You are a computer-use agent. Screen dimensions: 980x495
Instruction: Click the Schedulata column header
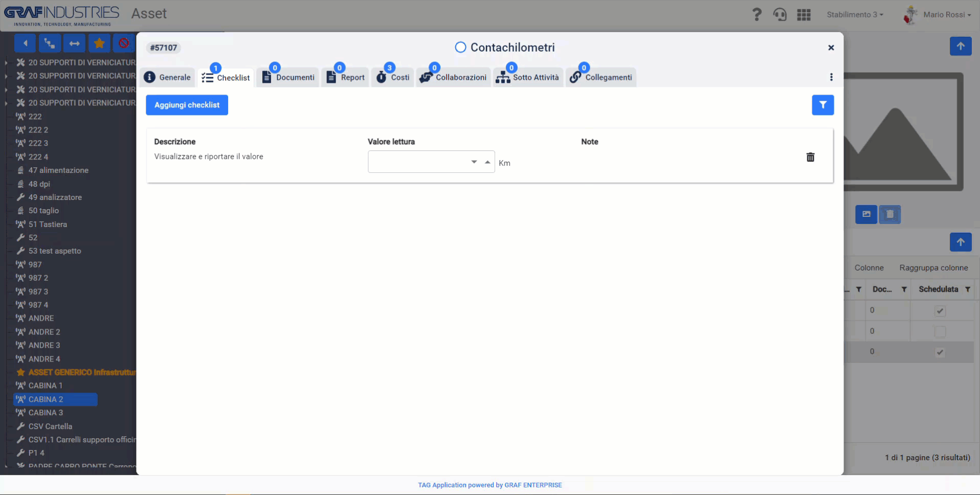coord(938,289)
